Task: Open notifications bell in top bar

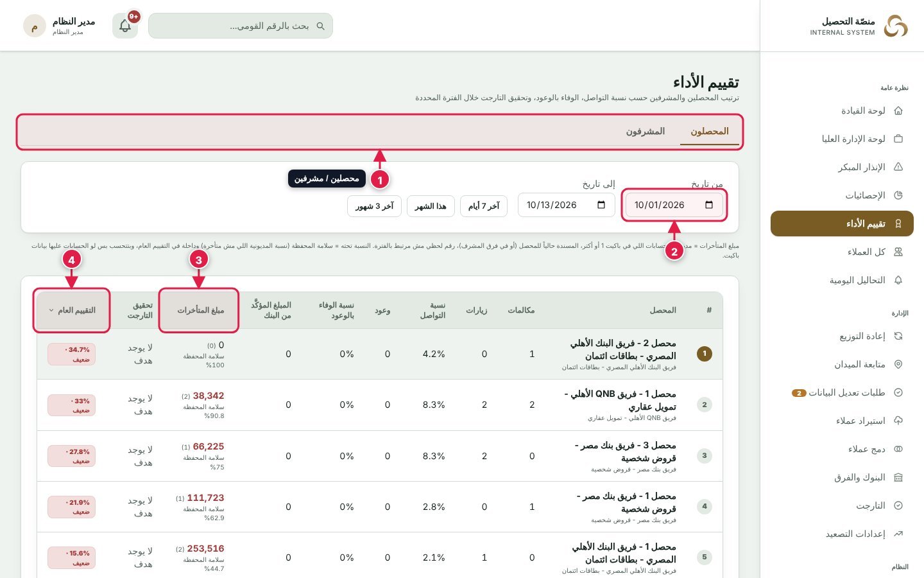Action: click(x=125, y=26)
